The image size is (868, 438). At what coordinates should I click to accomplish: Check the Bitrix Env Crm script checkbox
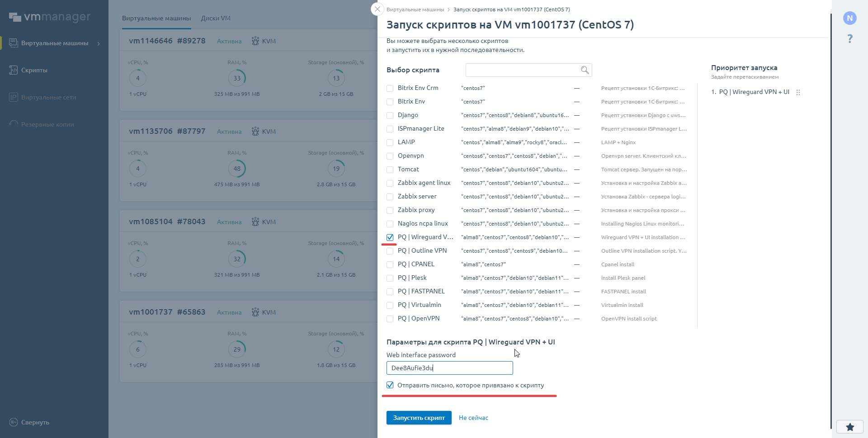(x=390, y=88)
